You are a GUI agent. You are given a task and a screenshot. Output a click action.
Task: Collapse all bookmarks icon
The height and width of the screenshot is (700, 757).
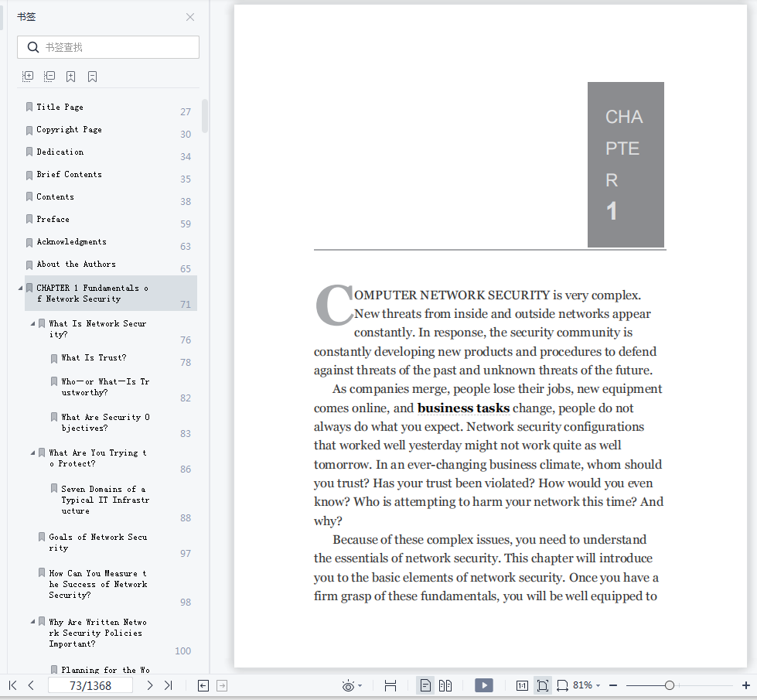49,77
